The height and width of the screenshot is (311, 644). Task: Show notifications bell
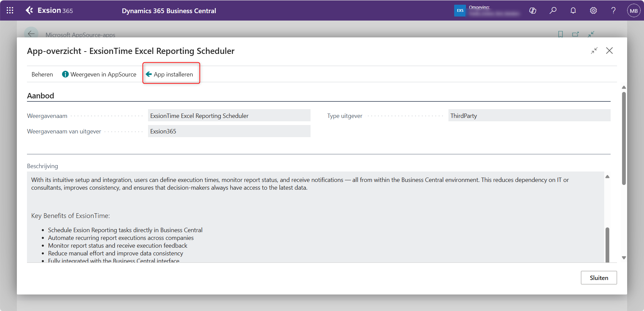click(573, 10)
